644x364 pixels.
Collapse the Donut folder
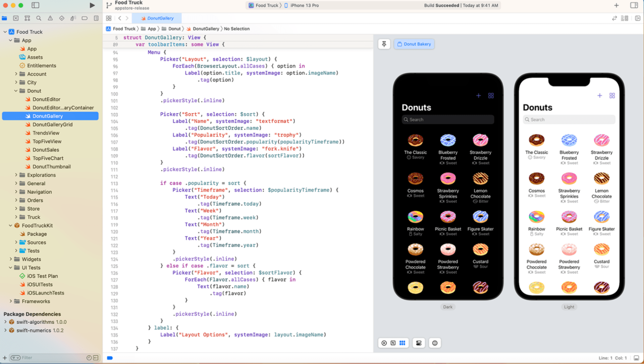(16, 91)
